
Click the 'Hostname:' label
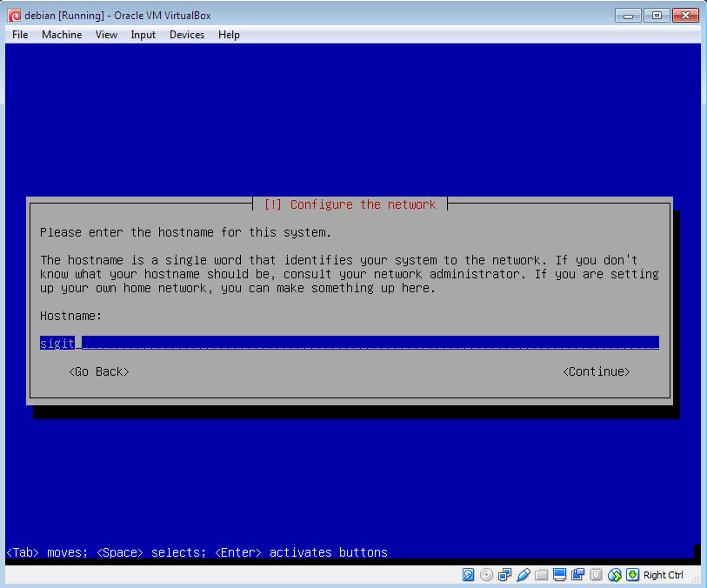coord(70,316)
